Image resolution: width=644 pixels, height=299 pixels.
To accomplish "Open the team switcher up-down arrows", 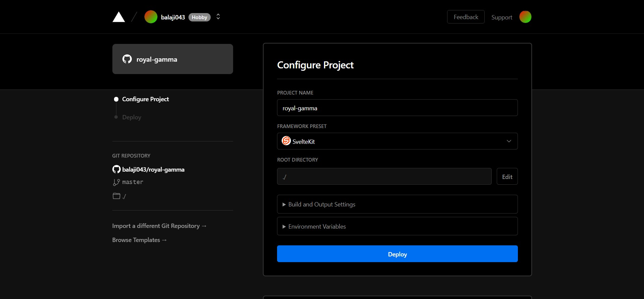I will tap(218, 17).
